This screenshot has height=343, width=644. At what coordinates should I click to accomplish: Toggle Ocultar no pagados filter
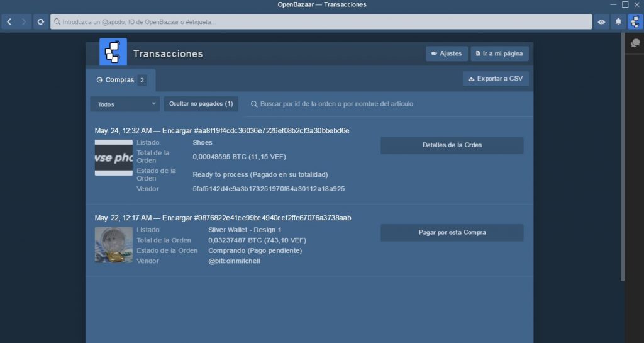tap(201, 104)
